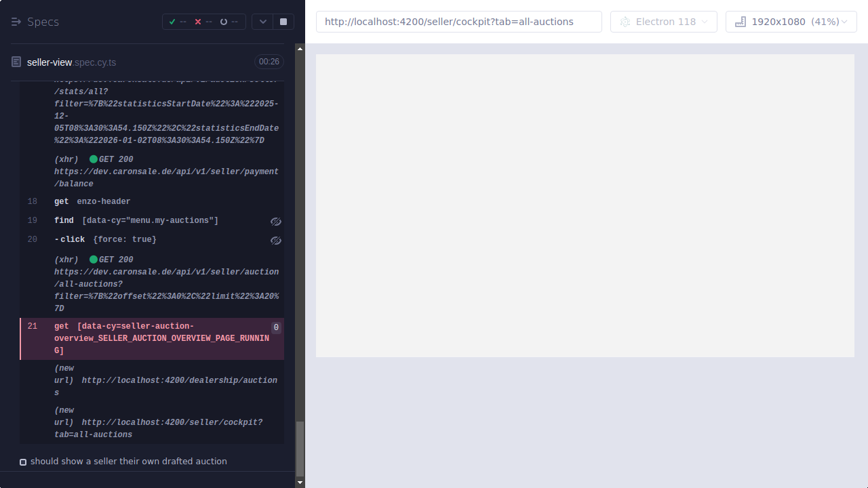Stop the running test with the square icon
The width and height of the screenshot is (868, 488).
click(x=283, y=21)
